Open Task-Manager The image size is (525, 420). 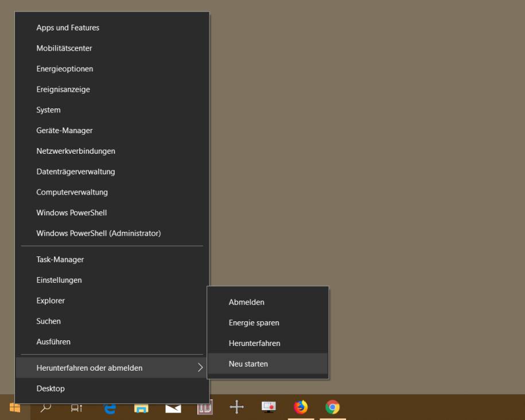coord(112,259)
